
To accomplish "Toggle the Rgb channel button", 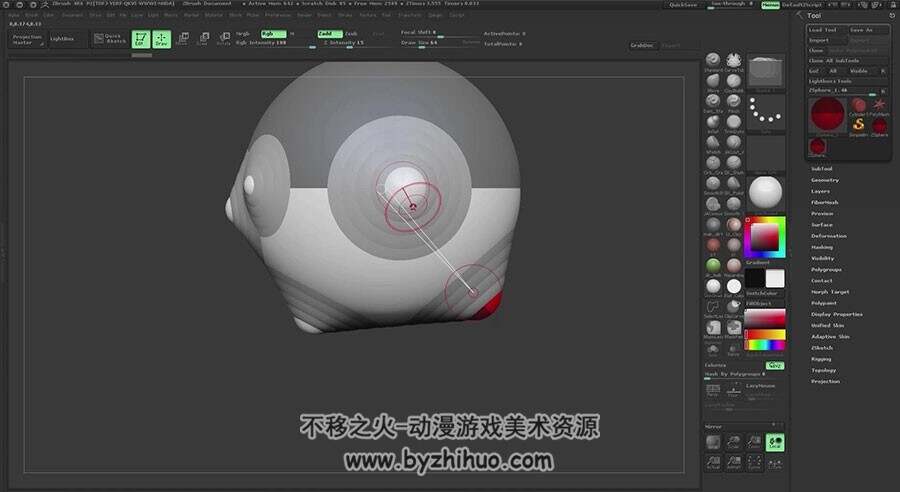I will (273, 34).
